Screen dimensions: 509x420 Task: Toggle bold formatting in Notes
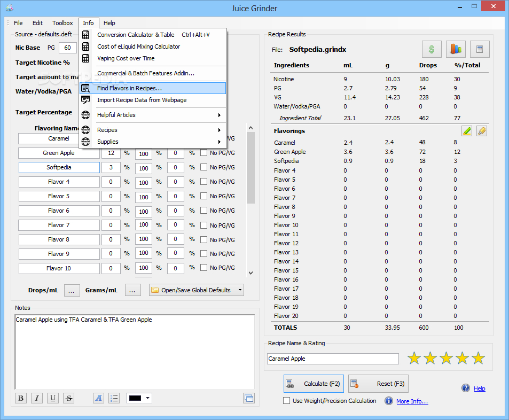(21, 398)
